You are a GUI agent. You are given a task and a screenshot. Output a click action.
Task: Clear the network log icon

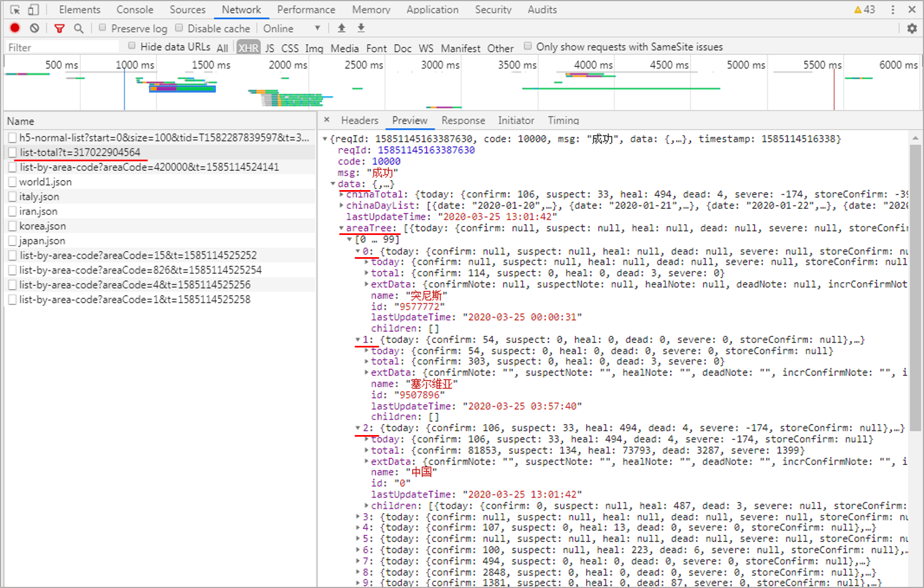click(x=34, y=28)
